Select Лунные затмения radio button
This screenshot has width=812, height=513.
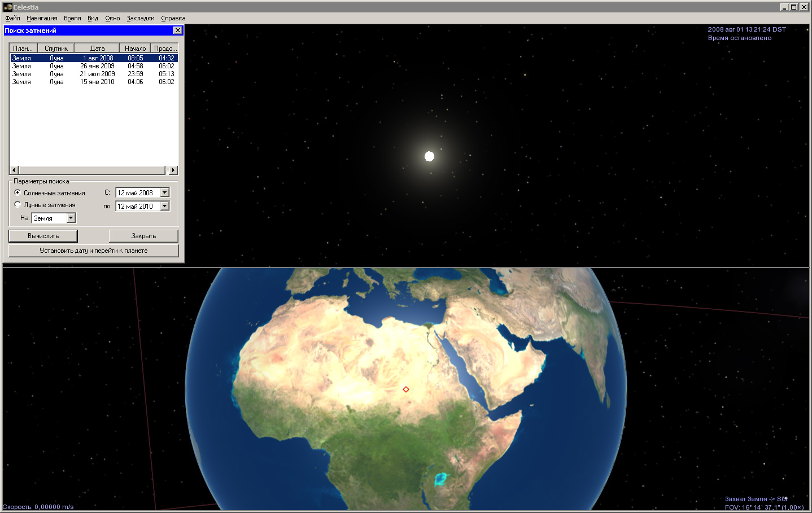pyautogui.click(x=18, y=204)
